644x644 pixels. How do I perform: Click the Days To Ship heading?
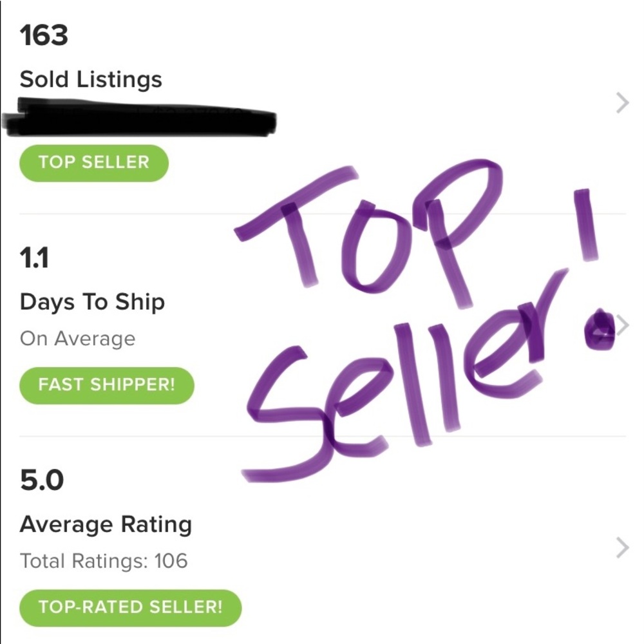tap(93, 300)
